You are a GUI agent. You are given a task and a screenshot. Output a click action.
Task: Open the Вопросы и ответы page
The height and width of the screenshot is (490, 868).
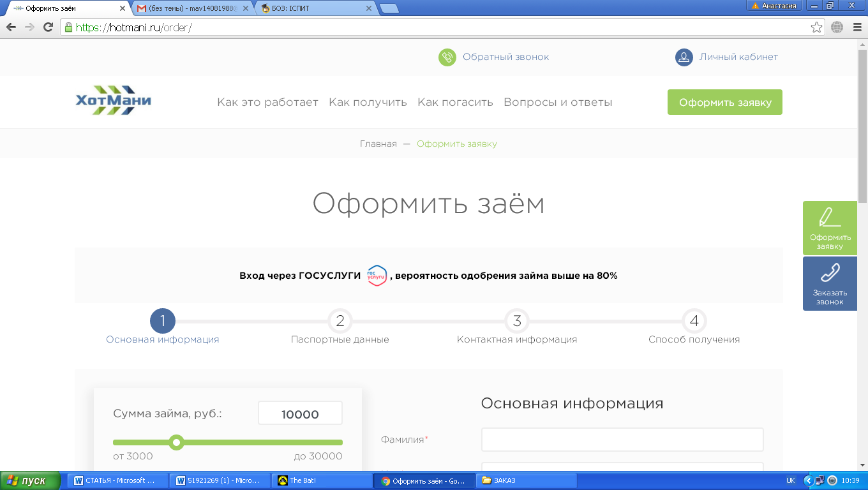pos(558,102)
